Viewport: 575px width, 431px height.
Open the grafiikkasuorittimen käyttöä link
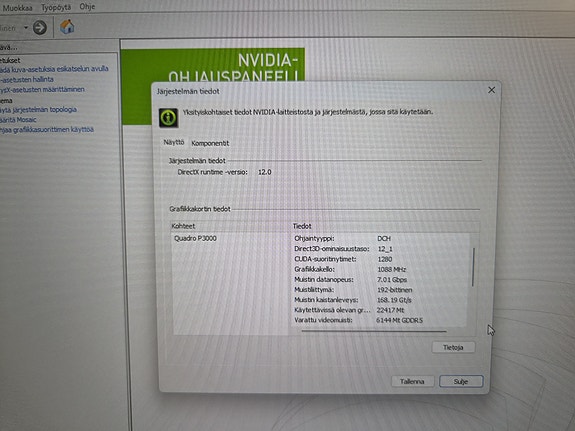click(x=47, y=129)
